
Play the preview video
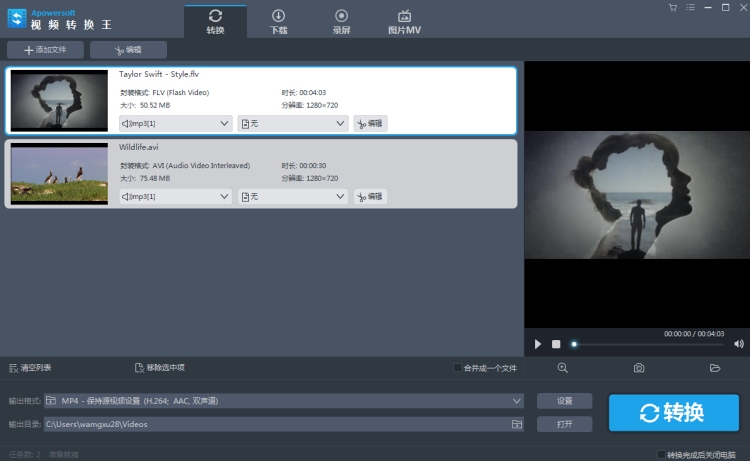[x=538, y=344]
